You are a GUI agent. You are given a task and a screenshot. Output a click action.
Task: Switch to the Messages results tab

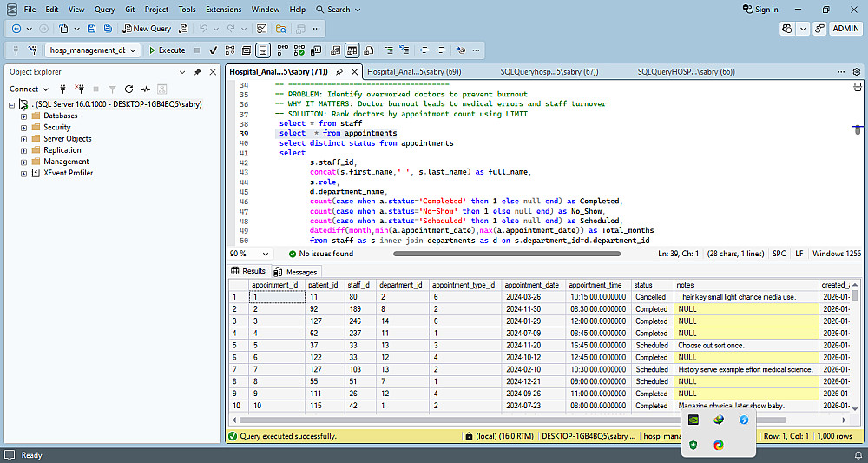pos(301,272)
